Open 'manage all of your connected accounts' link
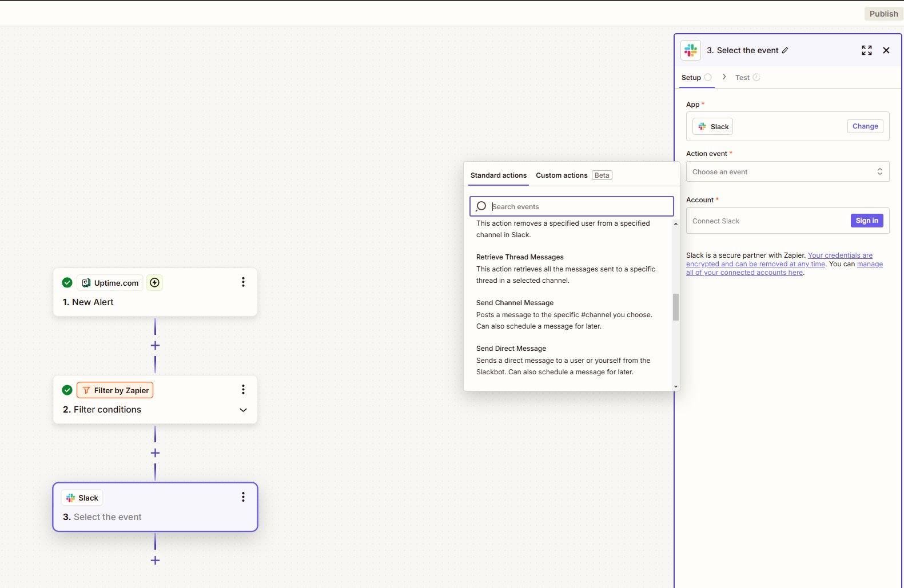904x588 pixels. point(784,268)
